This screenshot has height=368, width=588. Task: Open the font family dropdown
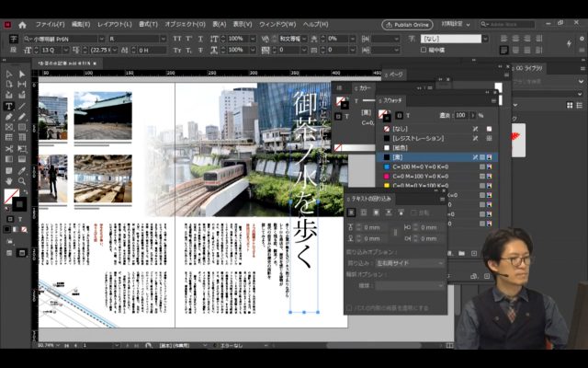[x=101, y=39]
